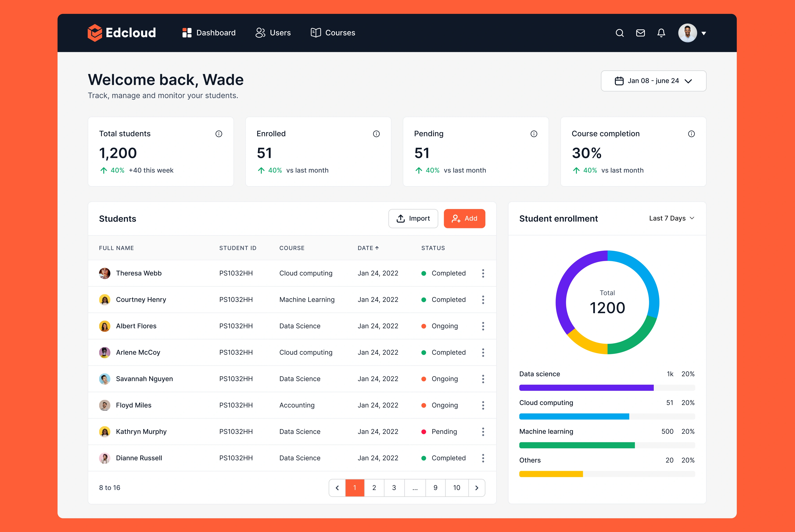Viewport: 795px width, 532px height.
Task: Sort the table by Date column
Action: click(x=368, y=248)
